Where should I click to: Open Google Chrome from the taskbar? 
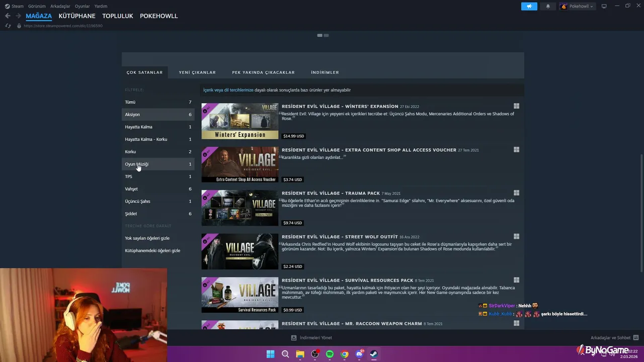[344, 354]
